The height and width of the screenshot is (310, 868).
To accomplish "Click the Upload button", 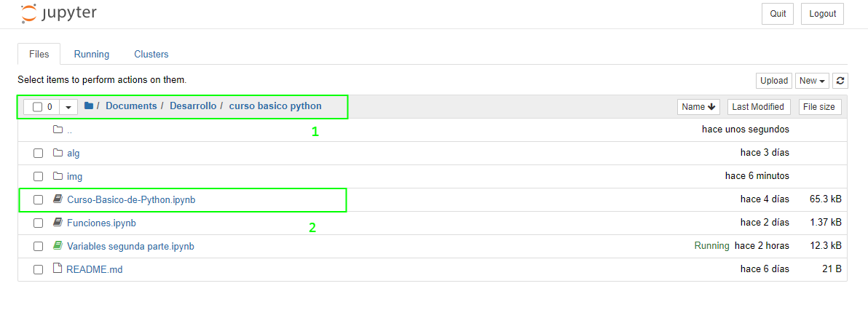I will coord(774,81).
